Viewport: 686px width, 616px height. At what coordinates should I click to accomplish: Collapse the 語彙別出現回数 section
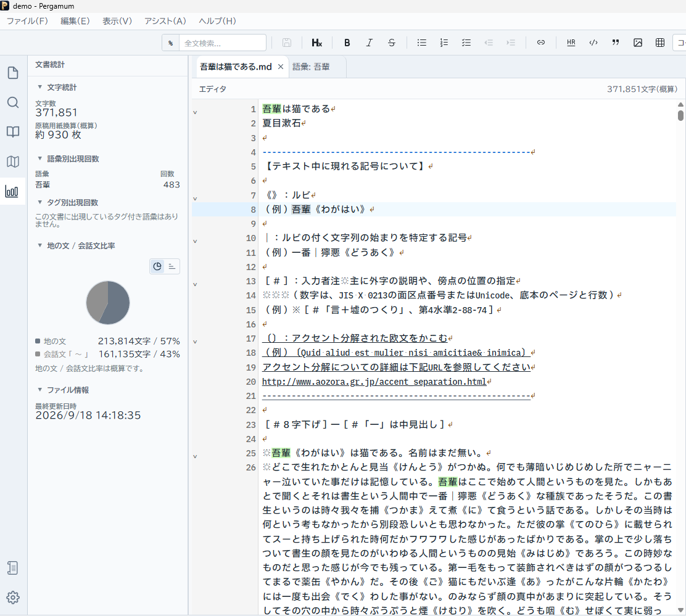(40, 158)
